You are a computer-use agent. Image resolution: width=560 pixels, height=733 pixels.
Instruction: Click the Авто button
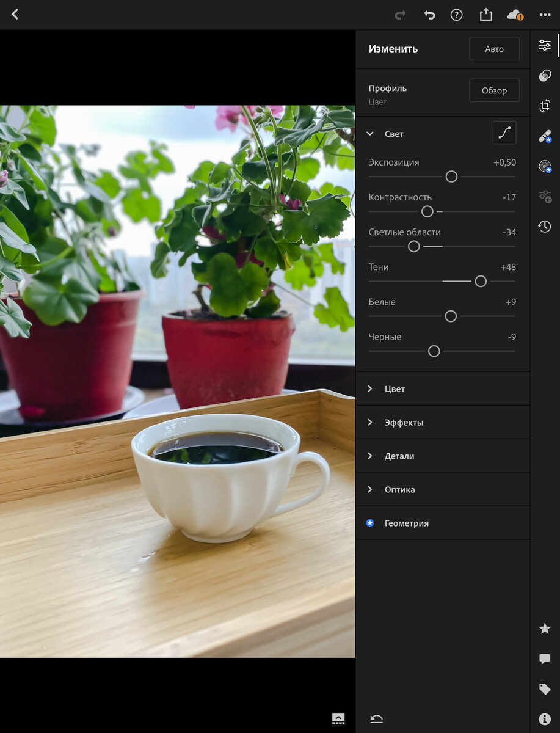pos(495,49)
